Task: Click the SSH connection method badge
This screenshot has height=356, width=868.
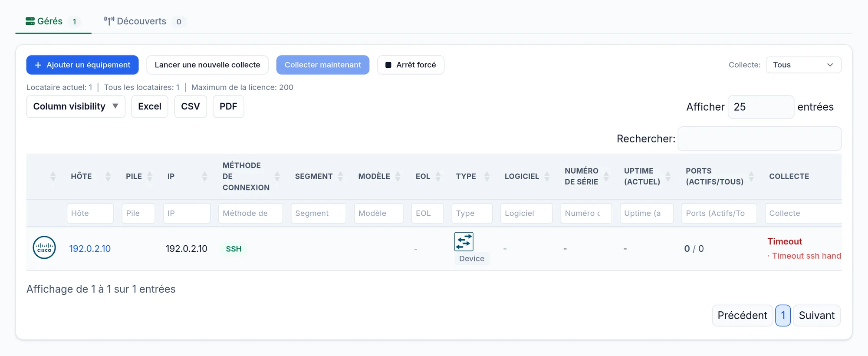Action: [233, 249]
